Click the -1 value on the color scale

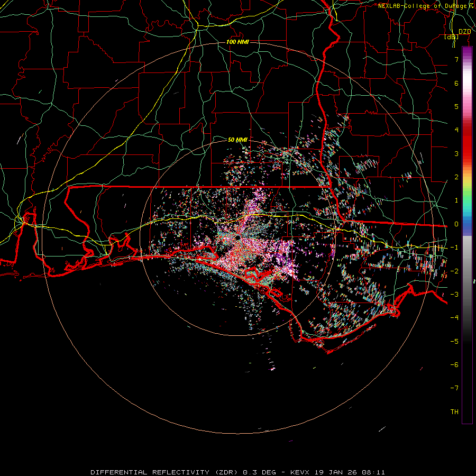[454, 248]
